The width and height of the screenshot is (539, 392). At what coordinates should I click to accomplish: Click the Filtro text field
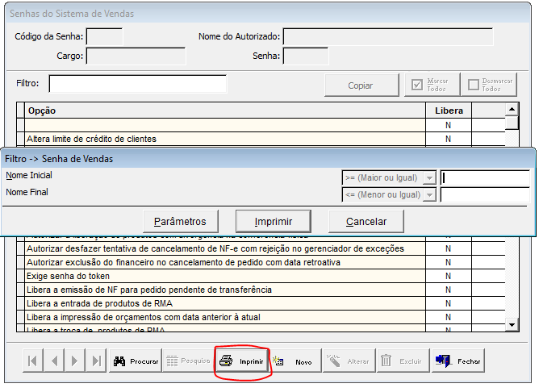click(137, 84)
